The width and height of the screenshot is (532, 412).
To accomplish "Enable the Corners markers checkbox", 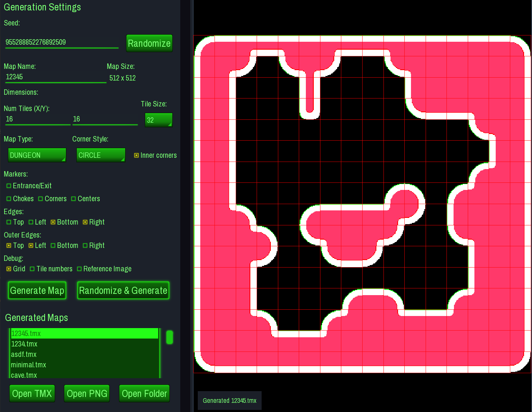I will pyautogui.click(x=40, y=199).
